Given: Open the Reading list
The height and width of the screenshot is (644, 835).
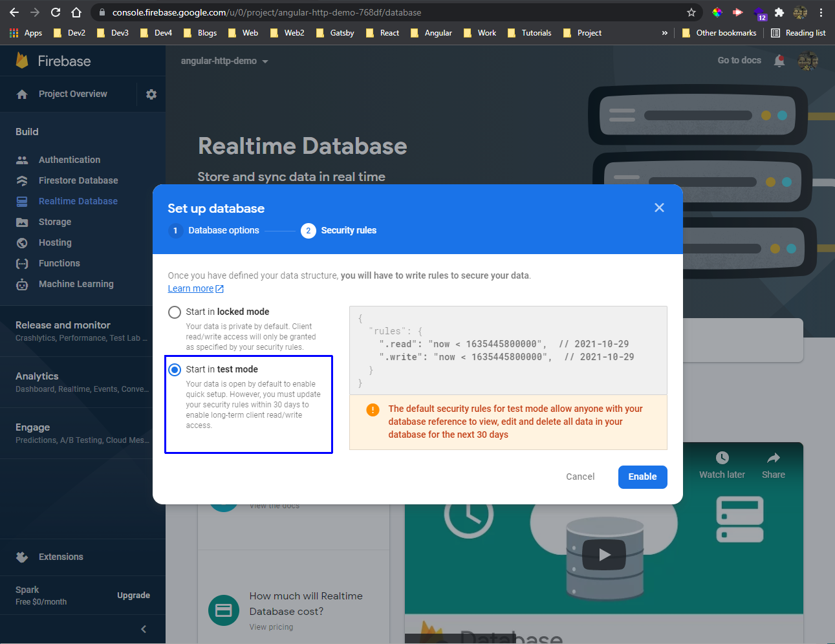Looking at the screenshot, I should 798,33.
